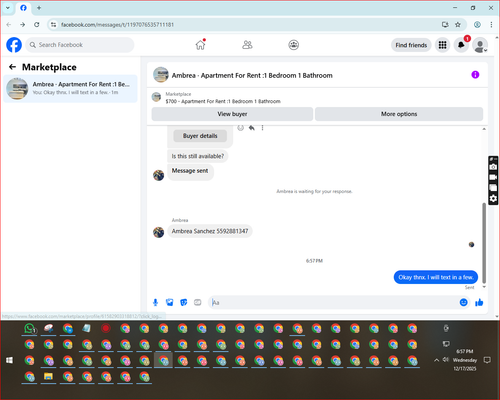Click the red record icon in taskbar
Screen dimensions: 500x400
point(106,329)
